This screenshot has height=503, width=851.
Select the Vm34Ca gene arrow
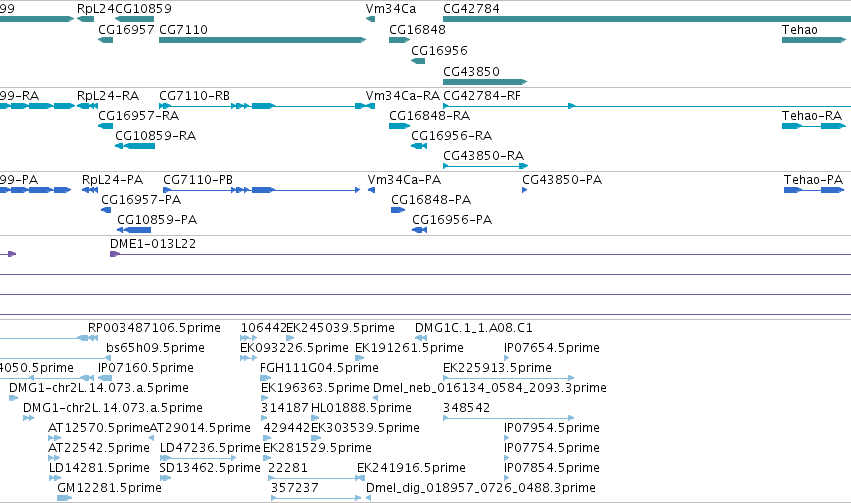371,19
